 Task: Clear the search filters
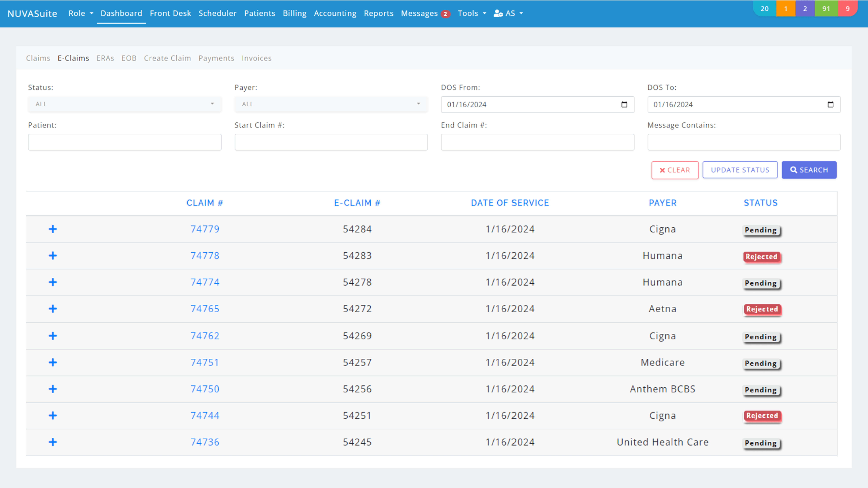point(675,170)
